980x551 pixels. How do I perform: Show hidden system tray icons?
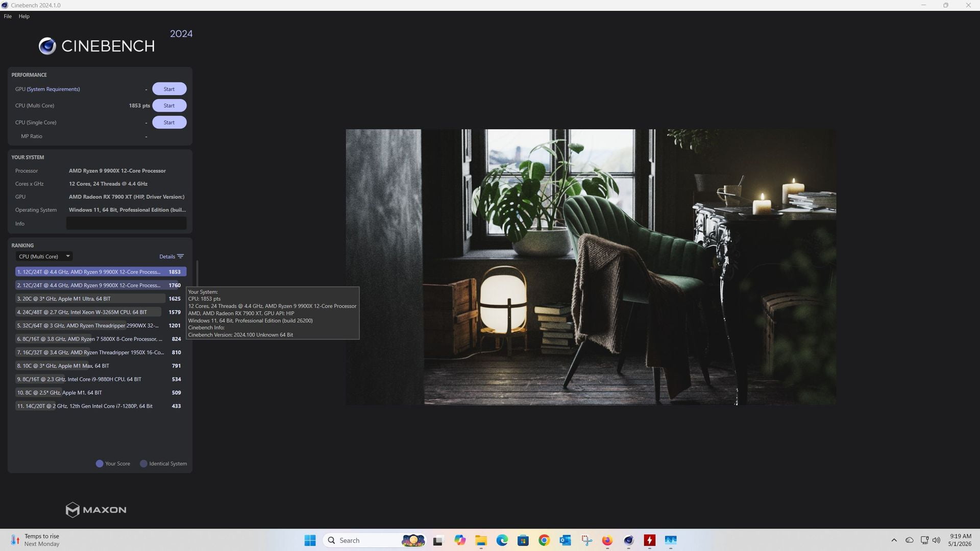894,540
